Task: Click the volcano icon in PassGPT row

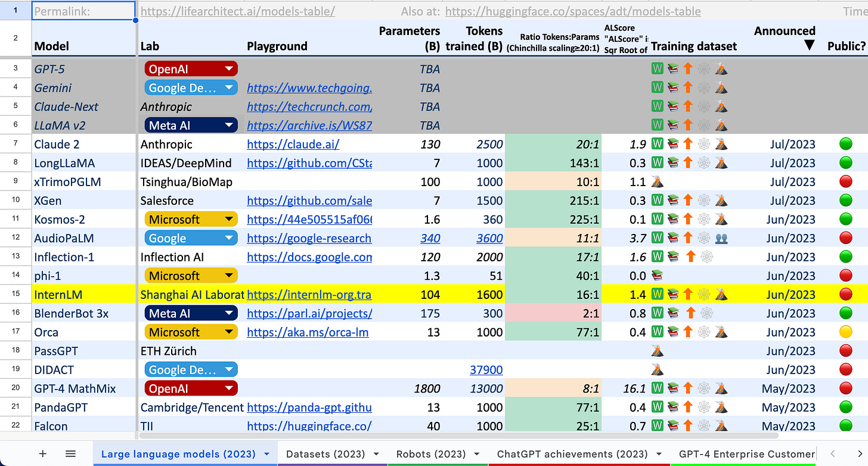Action: coord(657,351)
